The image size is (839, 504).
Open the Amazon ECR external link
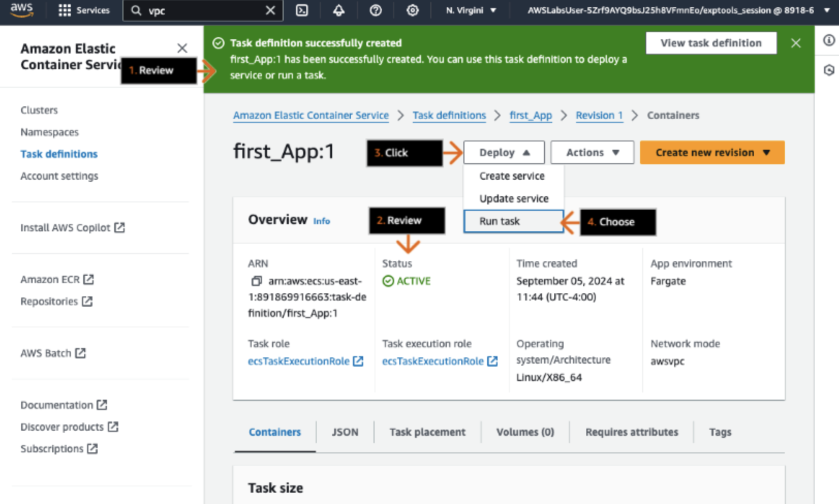[x=57, y=279]
